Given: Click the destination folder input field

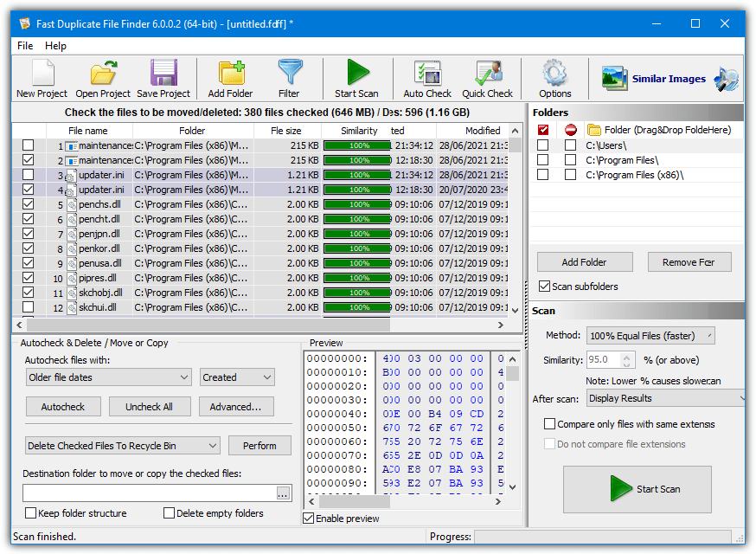Looking at the screenshot, I should point(150,493).
